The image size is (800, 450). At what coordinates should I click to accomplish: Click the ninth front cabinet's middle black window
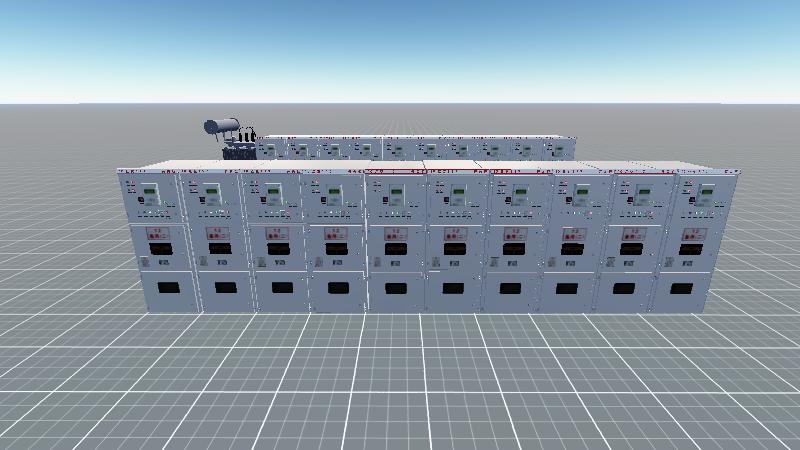coord(631,247)
